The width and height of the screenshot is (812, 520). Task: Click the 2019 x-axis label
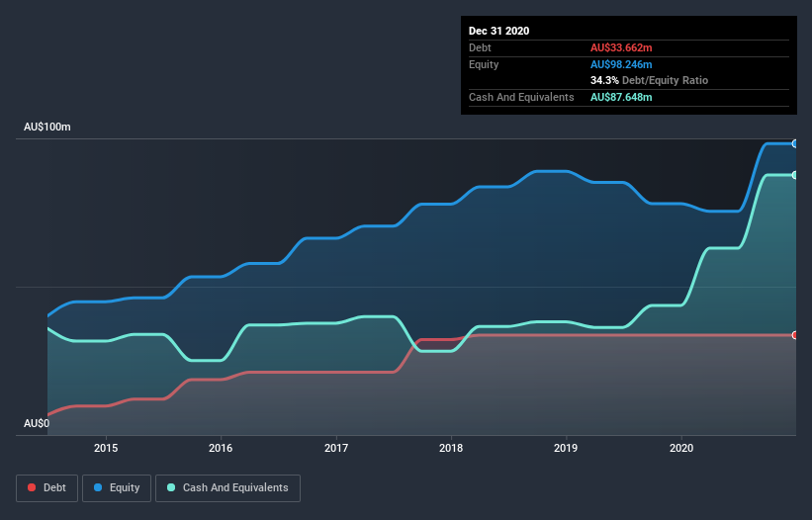[x=566, y=448]
